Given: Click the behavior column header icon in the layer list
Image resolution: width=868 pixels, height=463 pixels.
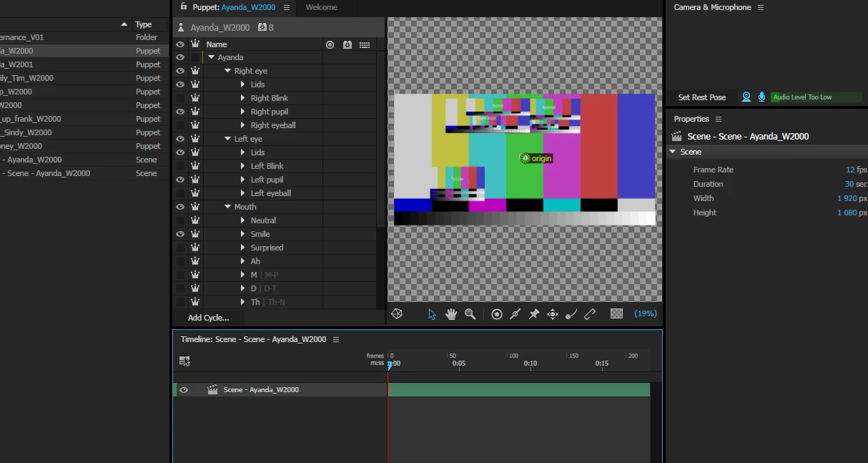Looking at the screenshot, I should [347, 44].
